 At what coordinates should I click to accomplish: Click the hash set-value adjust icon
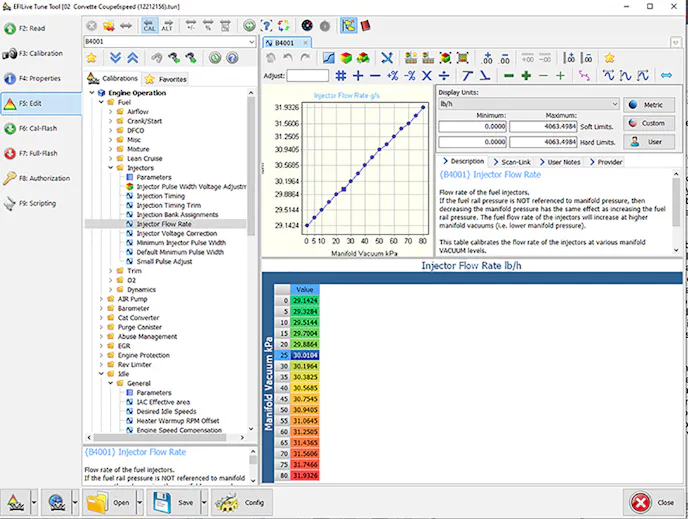[341, 75]
